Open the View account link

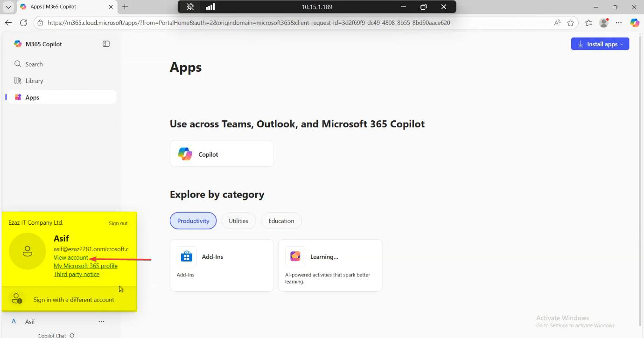point(71,257)
